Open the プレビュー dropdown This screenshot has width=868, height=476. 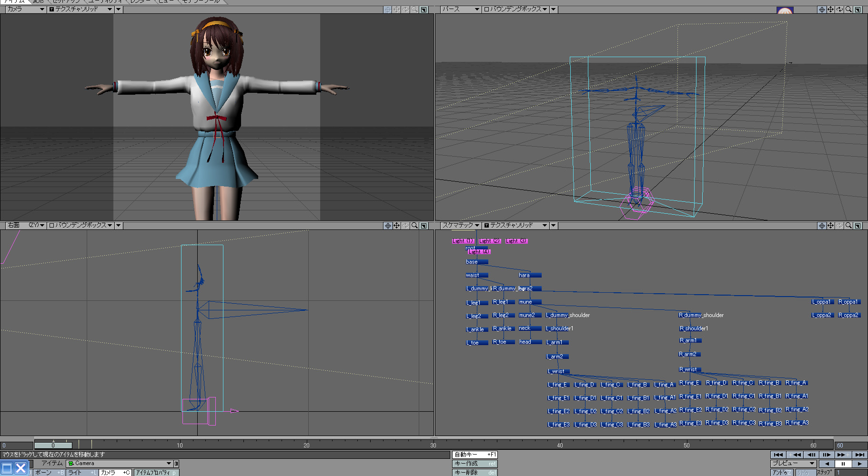[794, 464]
